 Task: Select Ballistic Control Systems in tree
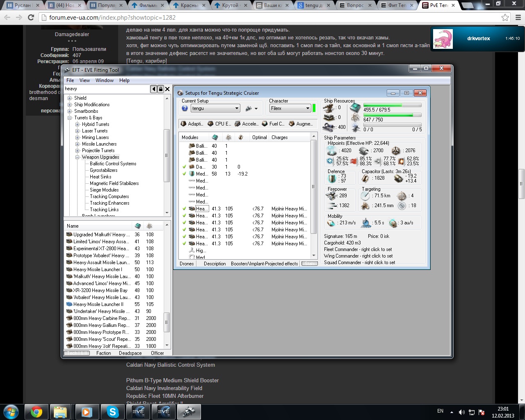click(x=113, y=164)
